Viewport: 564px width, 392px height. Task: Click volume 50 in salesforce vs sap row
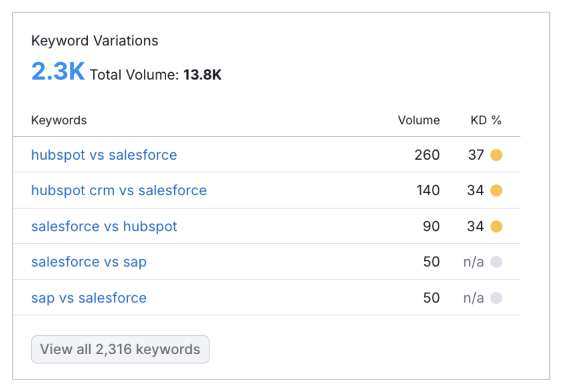click(432, 262)
